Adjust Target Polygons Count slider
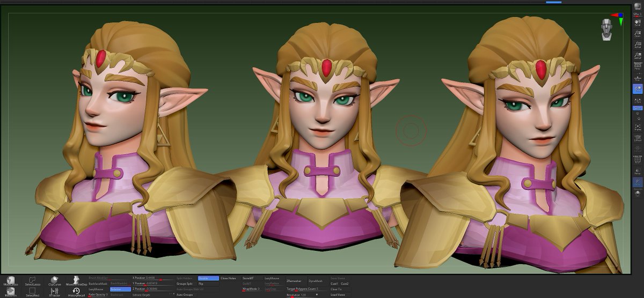Viewport: 644px width, 298px height. [307, 289]
